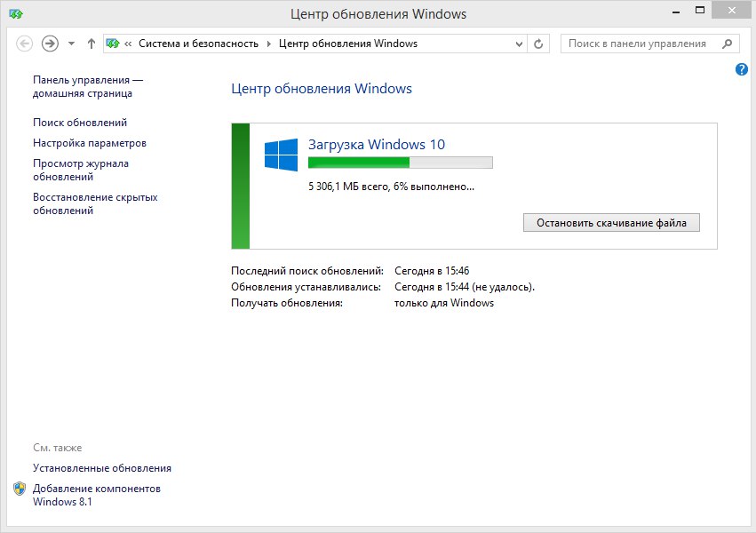Click the shield icon beside Добавление компонентов
Viewport: 756px width, 533px height.
tap(20, 489)
